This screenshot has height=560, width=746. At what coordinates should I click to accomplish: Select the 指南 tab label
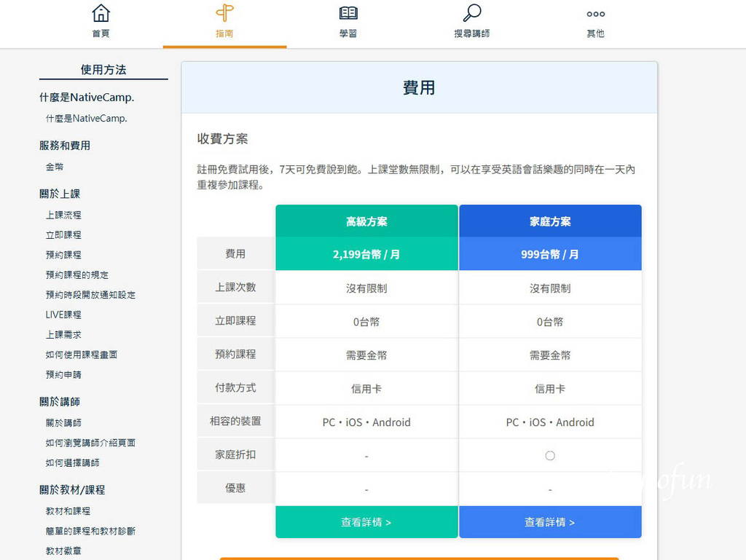pos(224,33)
